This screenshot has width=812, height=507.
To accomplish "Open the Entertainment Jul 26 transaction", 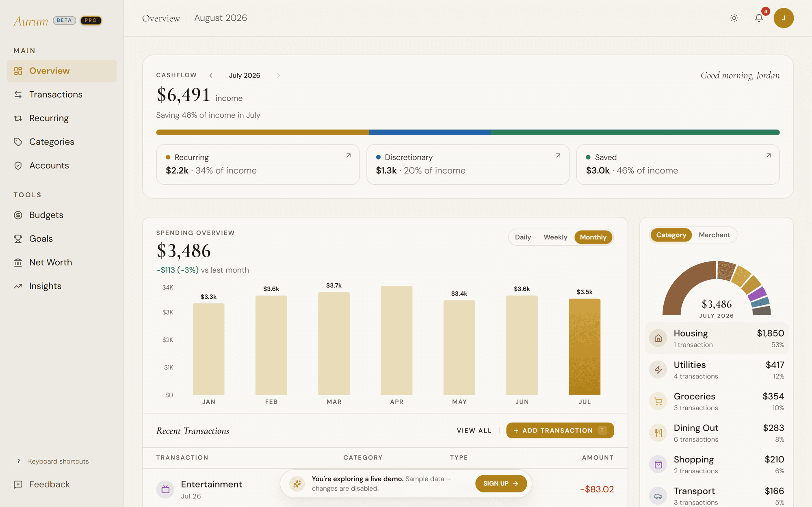I will click(x=385, y=489).
